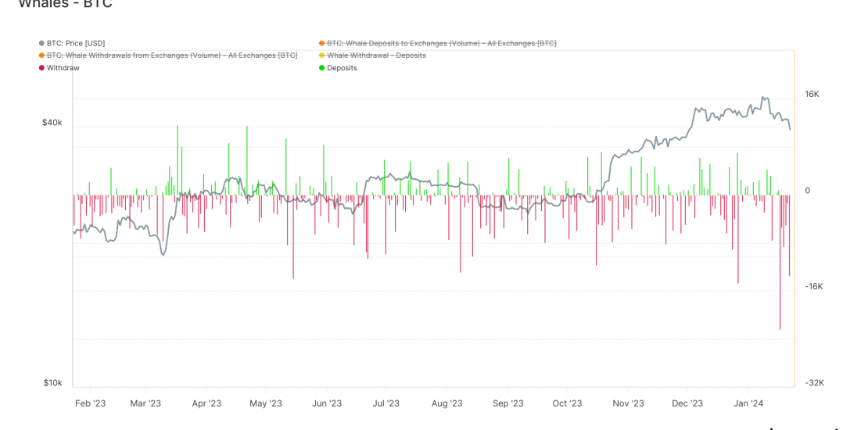Viewport: 868px width, 430px height.
Task: Click the Feb '23 x-axis label
Action: tap(89, 403)
